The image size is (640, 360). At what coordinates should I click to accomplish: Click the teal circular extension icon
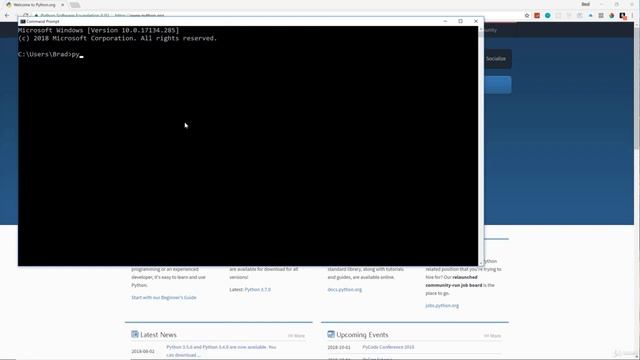pyautogui.click(x=548, y=16)
